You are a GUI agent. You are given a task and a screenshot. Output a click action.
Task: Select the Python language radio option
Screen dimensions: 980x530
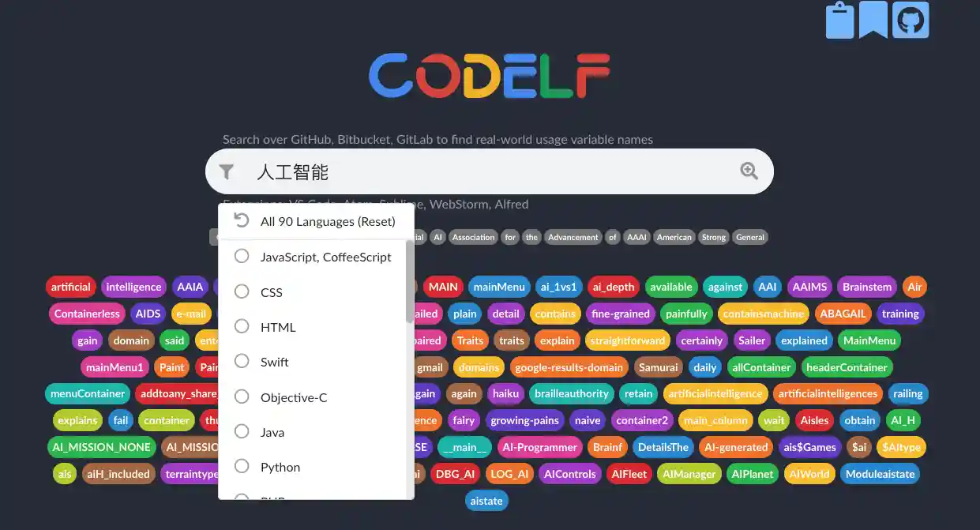click(x=242, y=466)
